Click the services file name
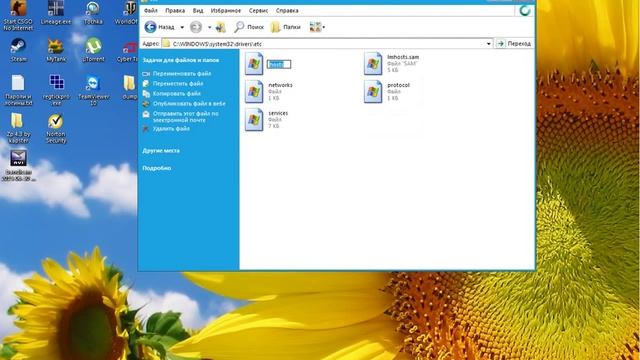 (278, 113)
